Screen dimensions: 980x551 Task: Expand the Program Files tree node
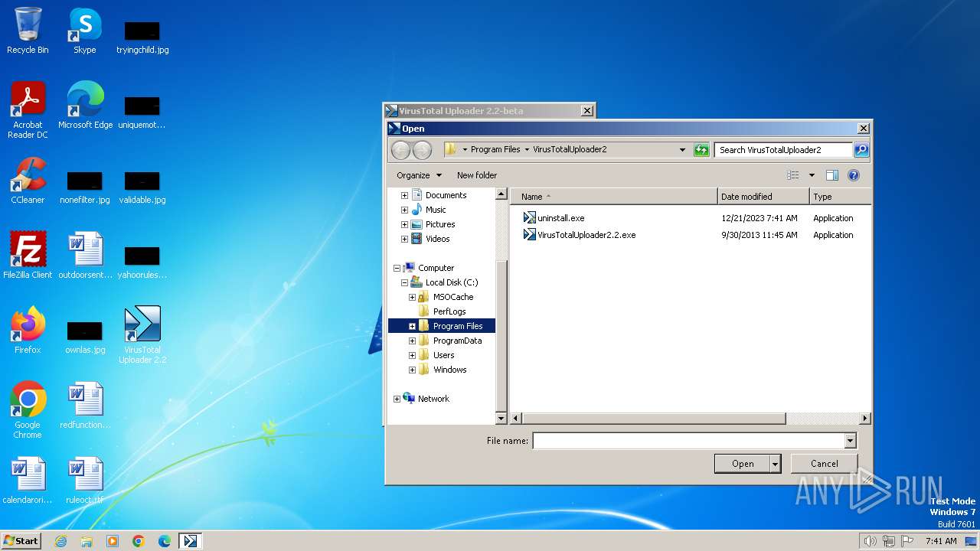pos(412,326)
